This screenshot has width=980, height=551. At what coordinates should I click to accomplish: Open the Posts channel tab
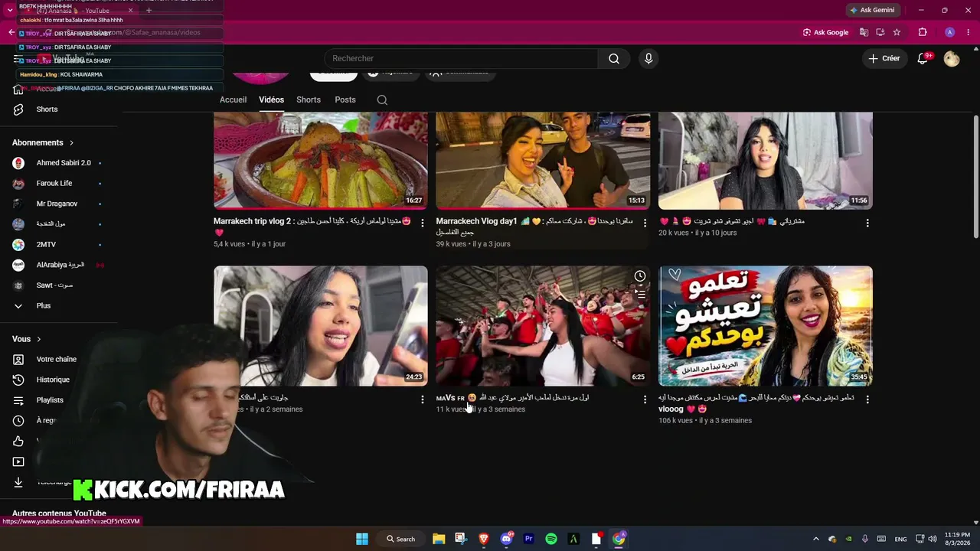point(345,100)
